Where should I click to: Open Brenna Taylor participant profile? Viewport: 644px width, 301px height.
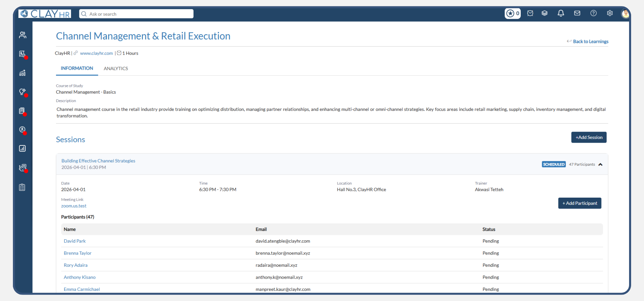(x=77, y=253)
